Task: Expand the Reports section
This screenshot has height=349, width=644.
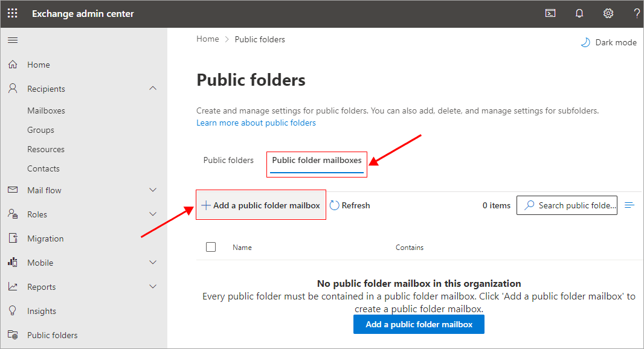Action: pos(153,286)
